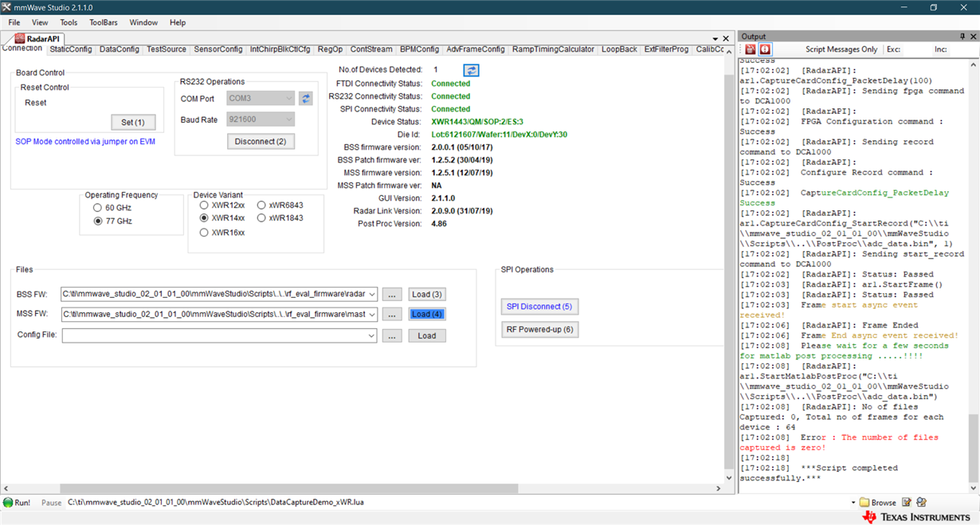Browse for a Config File

click(x=392, y=336)
